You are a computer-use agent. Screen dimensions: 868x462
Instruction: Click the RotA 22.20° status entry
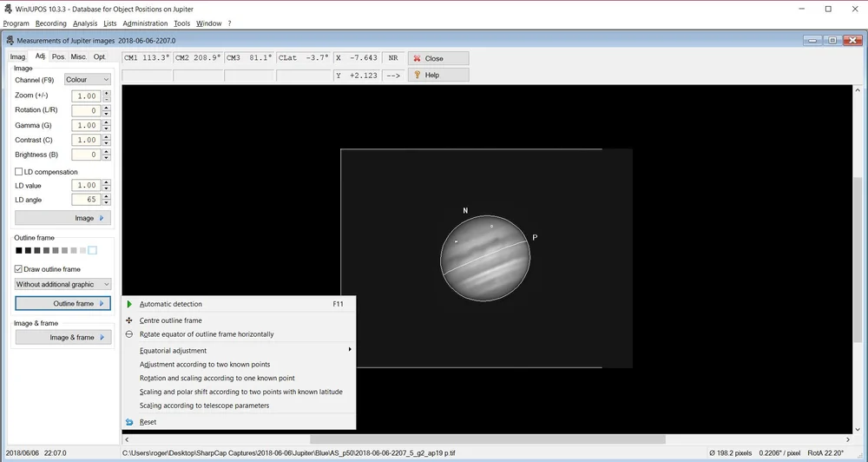(x=825, y=453)
